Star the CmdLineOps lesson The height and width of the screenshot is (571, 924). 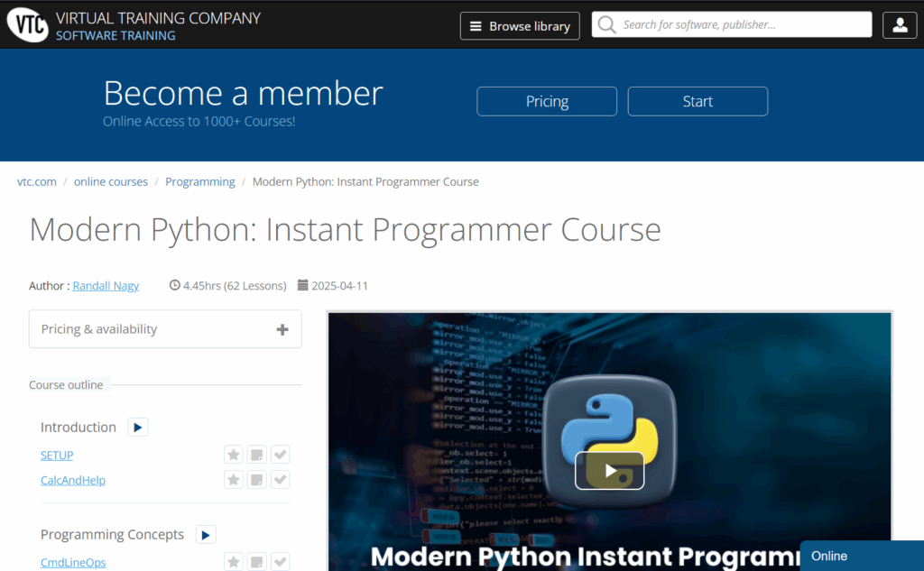[x=234, y=562]
